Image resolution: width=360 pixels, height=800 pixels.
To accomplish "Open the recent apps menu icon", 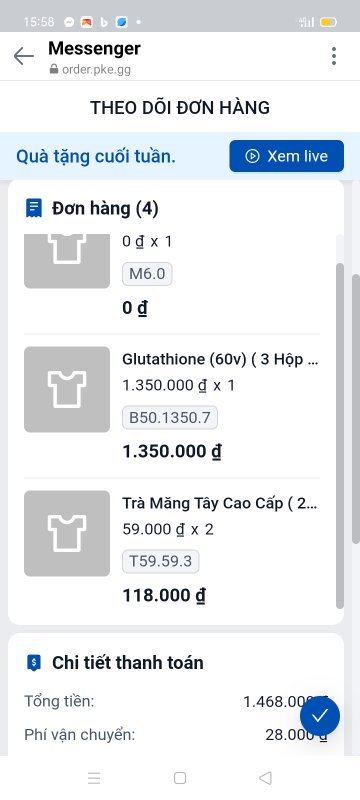I will [94, 778].
